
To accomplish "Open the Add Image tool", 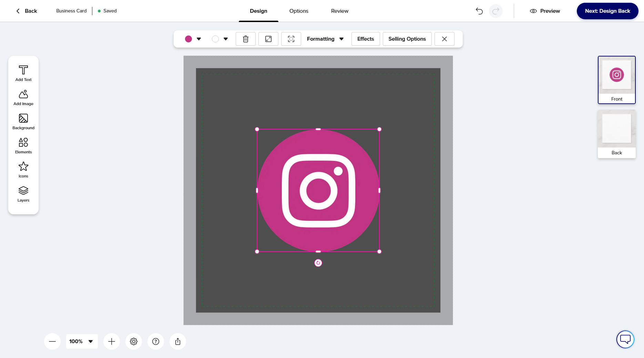I will 23,98.
